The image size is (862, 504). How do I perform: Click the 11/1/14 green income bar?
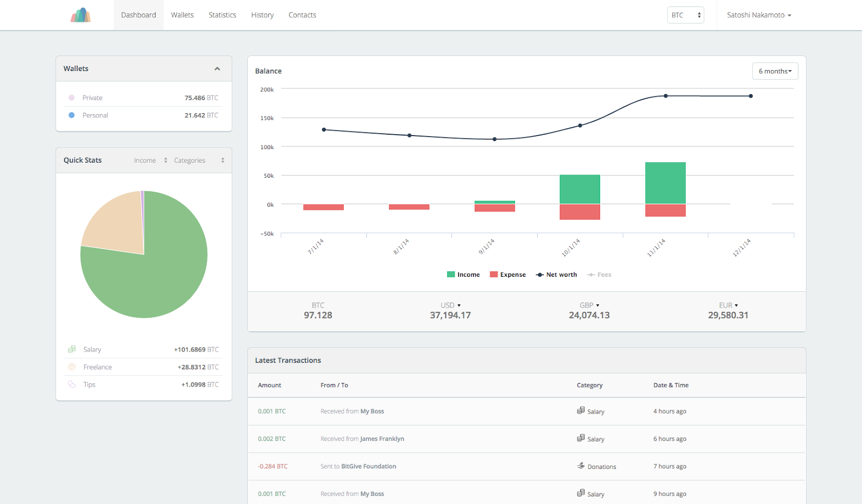pos(665,183)
